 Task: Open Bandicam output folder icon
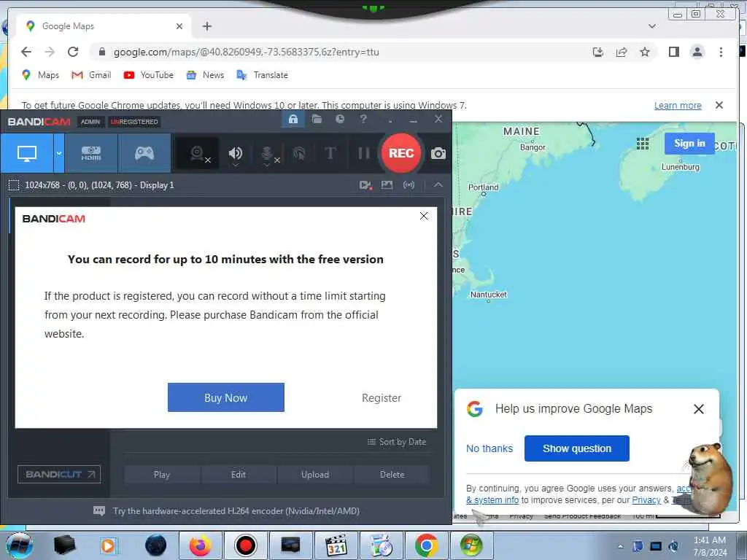click(x=317, y=119)
